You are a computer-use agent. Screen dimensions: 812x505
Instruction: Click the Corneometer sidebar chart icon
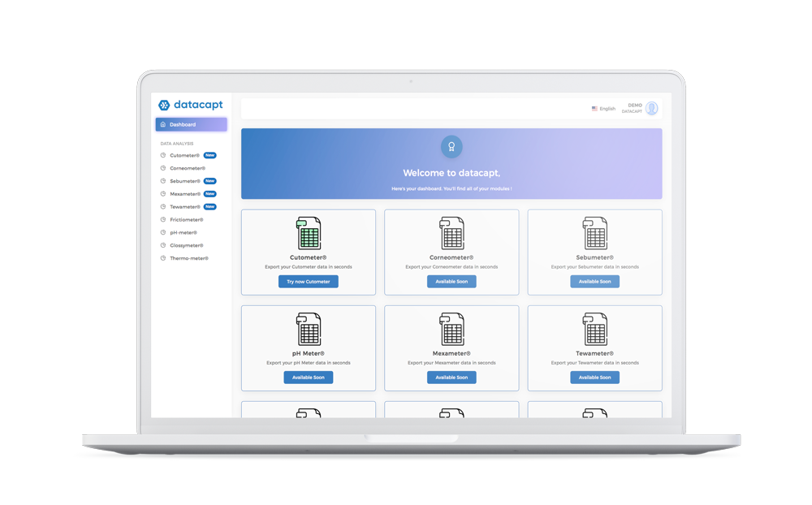tap(163, 168)
